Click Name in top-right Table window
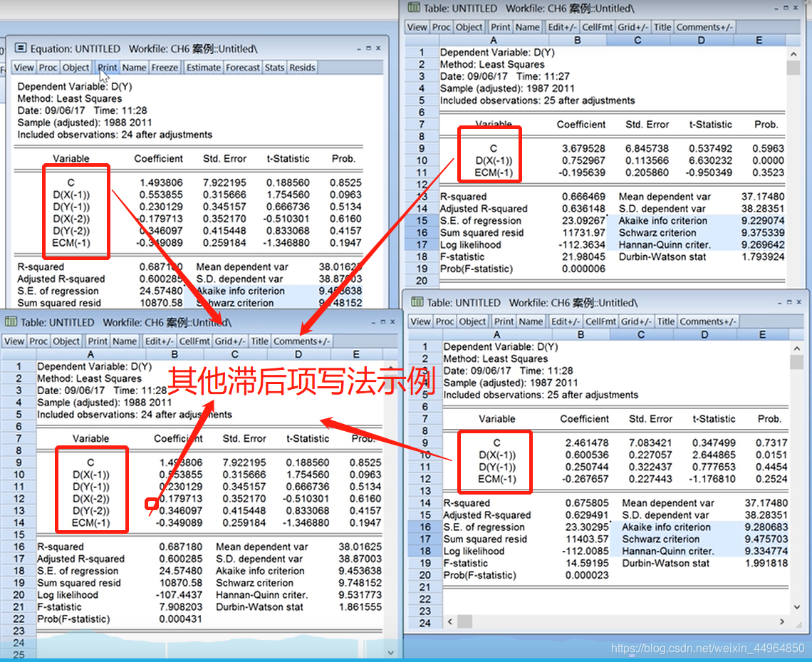812x662 pixels. tap(527, 27)
